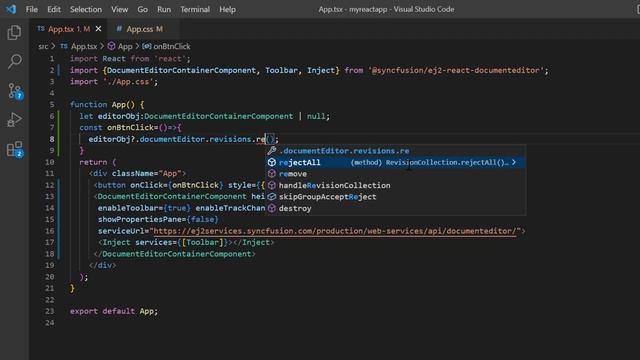This screenshot has width=640, height=360.
Task: Open the Run menu
Action: pos(164,9)
